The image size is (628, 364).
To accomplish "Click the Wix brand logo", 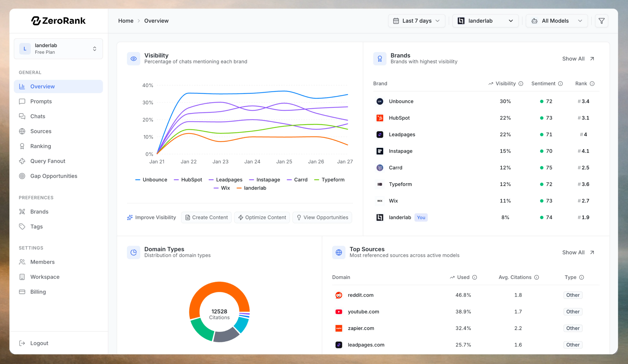I will pyautogui.click(x=380, y=201).
